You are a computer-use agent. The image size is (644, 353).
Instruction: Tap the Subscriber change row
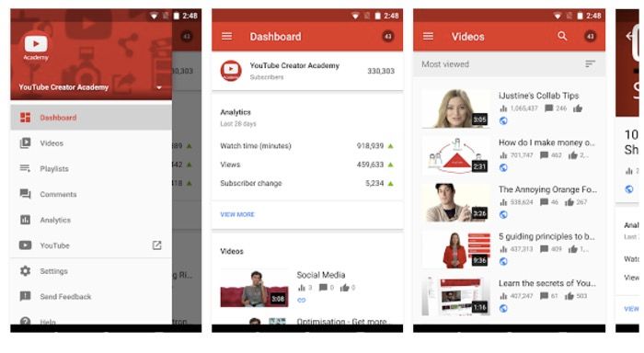(306, 183)
